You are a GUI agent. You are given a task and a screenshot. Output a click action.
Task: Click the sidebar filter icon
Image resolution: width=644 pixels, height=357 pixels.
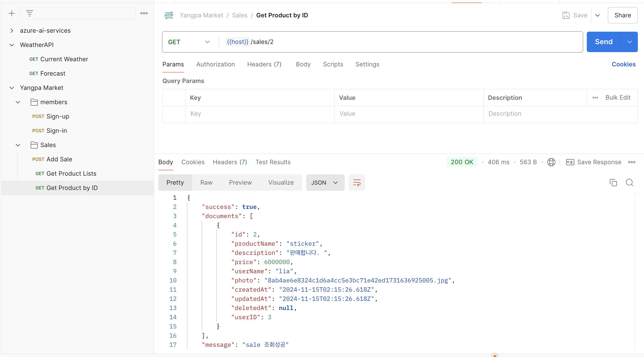(30, 13)
